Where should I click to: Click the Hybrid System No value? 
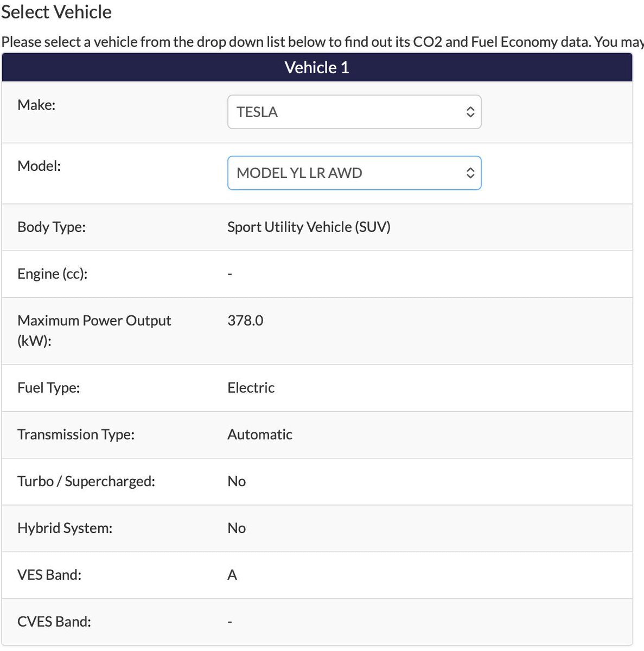[237, 528]
